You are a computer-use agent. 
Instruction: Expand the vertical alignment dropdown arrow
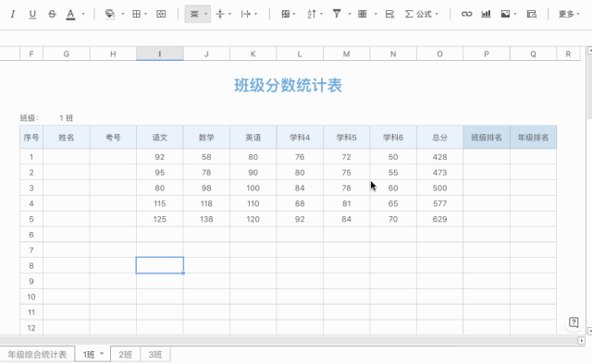coord(230,14)
